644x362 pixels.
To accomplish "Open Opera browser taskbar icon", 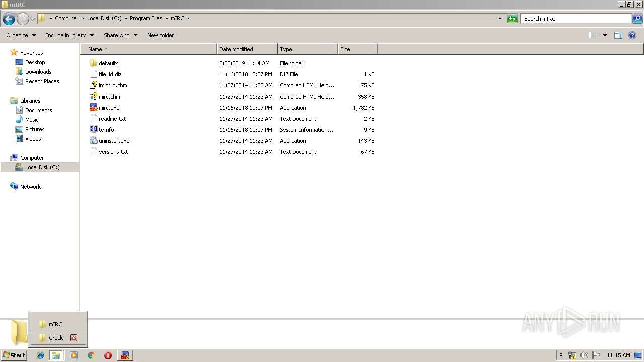I will click(108, 355).
